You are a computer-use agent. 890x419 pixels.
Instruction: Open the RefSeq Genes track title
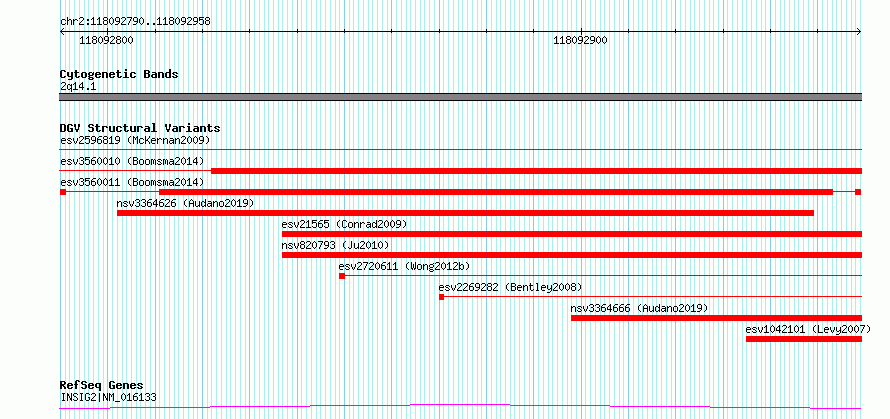click(x=101, y=386)
